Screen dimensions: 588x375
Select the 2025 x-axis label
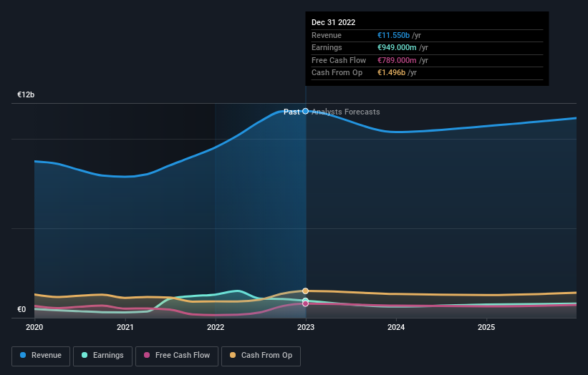(486, 327)
